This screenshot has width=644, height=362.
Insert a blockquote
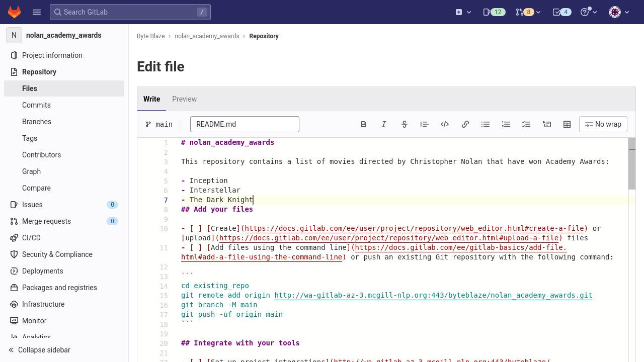click(x=425, y=124)
